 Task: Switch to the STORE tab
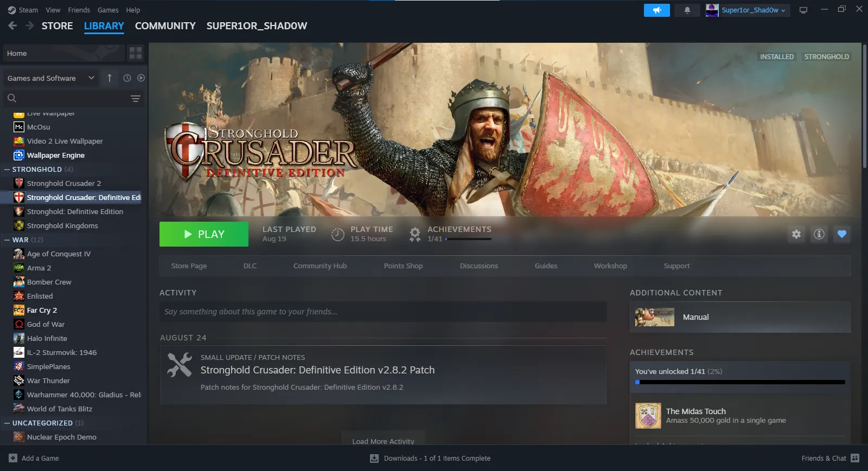click(x=57, y=26)
